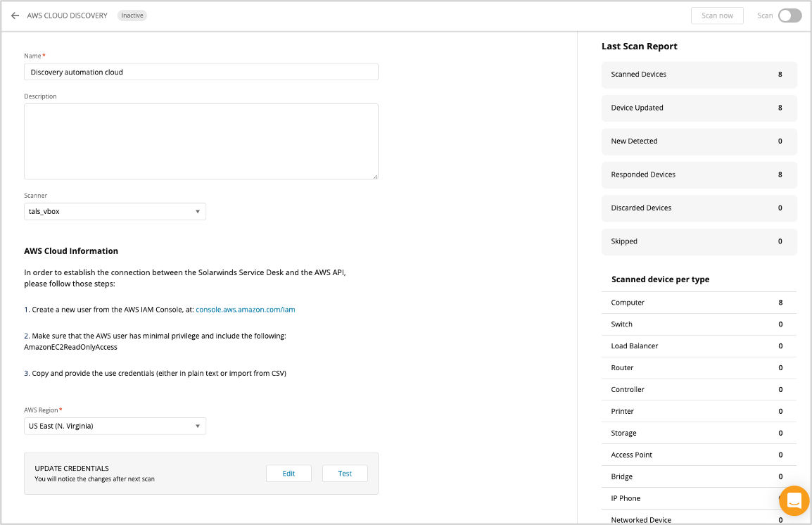Click the IP Phone row label
Viewport: 812px width, 525px height.
click(626, 498)
